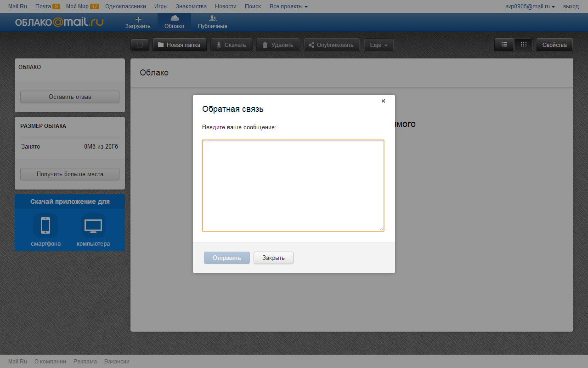Switch to list view icon

pos(504,45)
